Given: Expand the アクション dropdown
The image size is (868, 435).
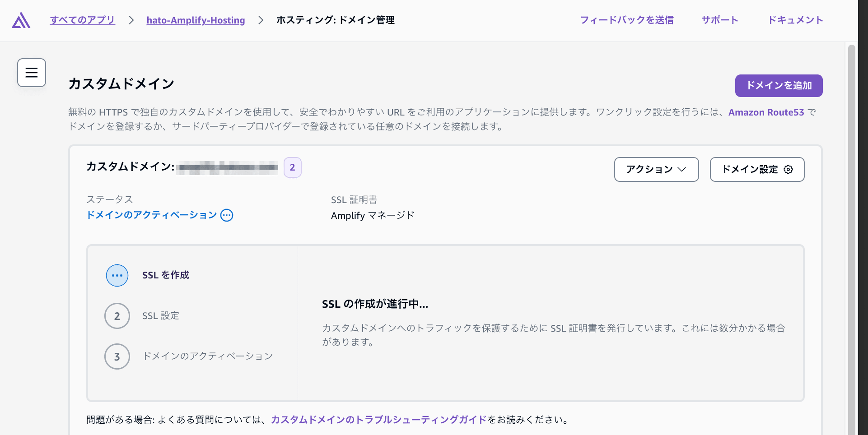Looking at the screenshot, I should pos(656,169).
